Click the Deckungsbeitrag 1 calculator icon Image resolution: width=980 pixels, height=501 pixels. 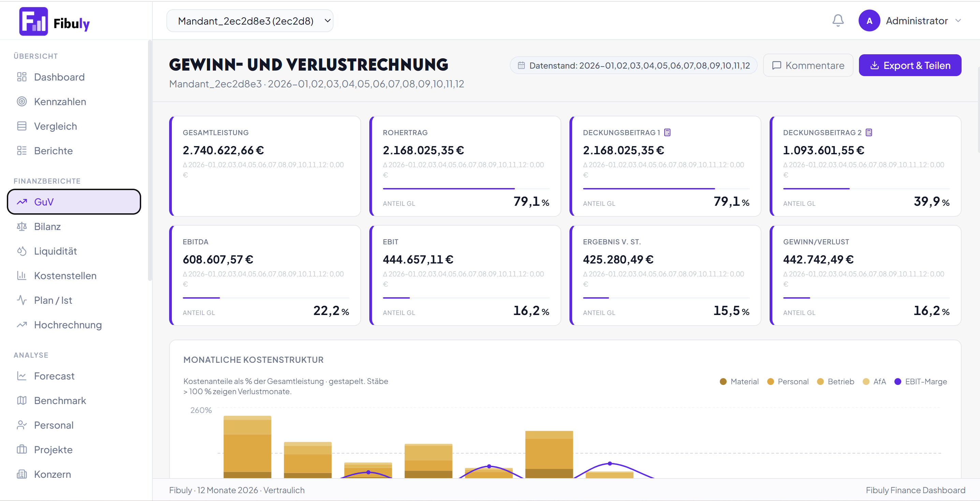click(667, 132)
